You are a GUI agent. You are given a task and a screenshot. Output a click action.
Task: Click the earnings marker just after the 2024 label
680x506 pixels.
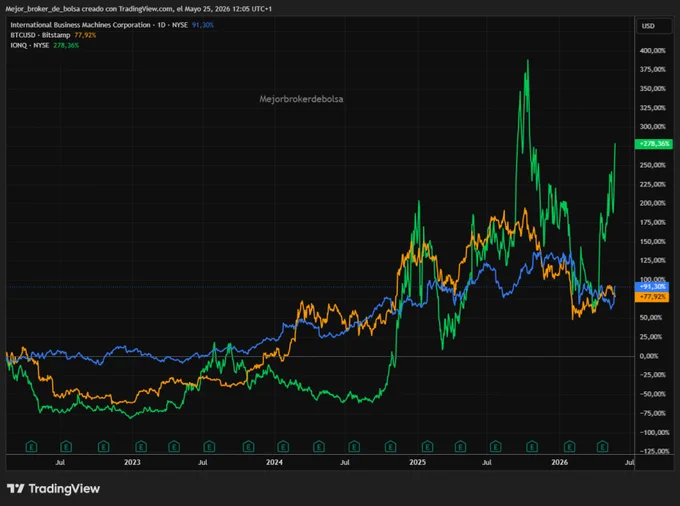(x=283, y=446)
